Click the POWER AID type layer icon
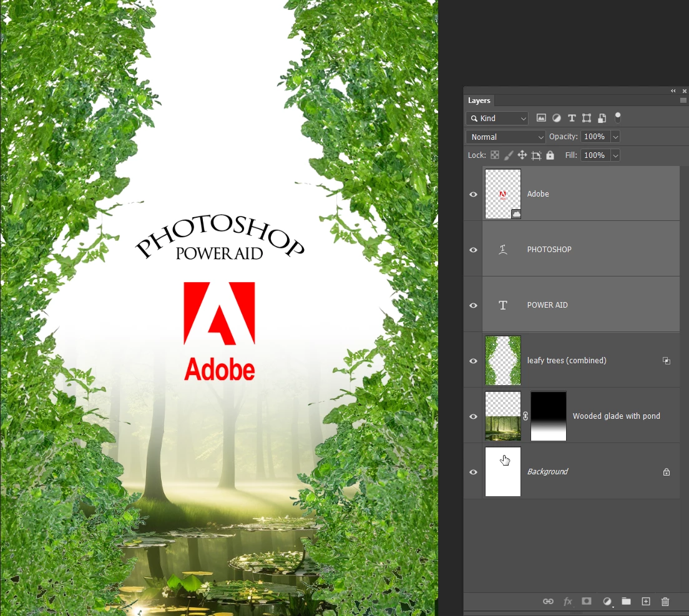689x616 pixels. 503,305
